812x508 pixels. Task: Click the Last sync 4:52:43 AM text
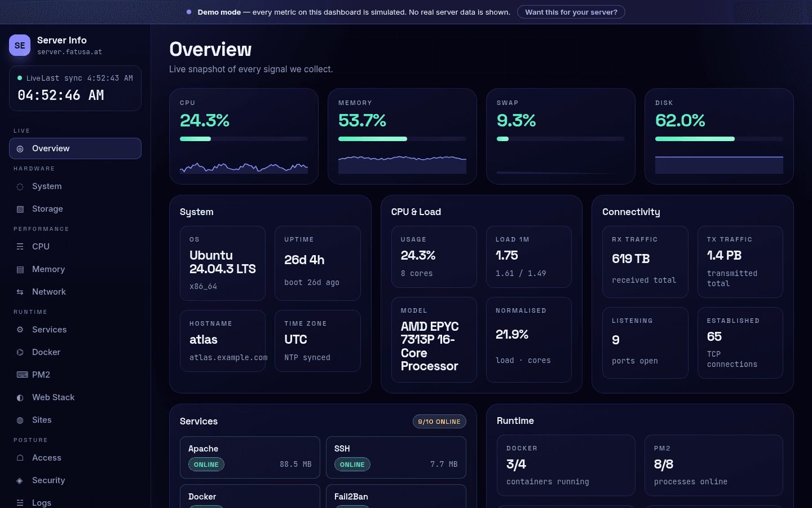[87, 78]
